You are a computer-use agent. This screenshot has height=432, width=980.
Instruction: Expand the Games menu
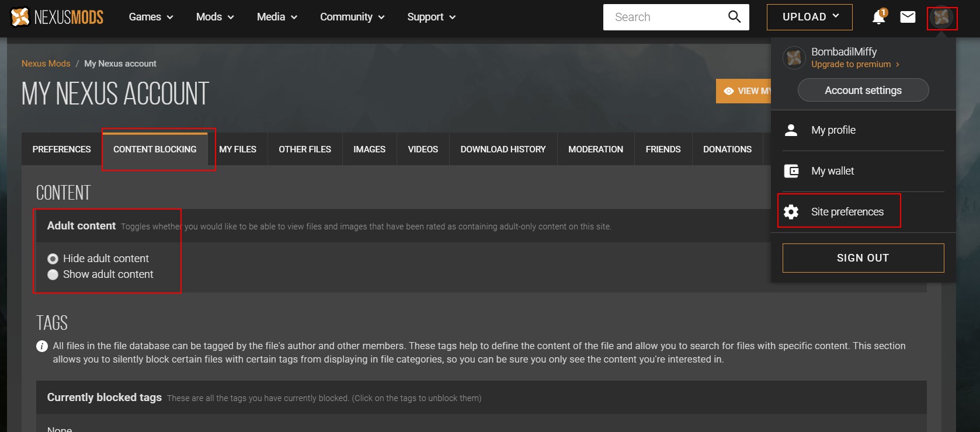151,17
